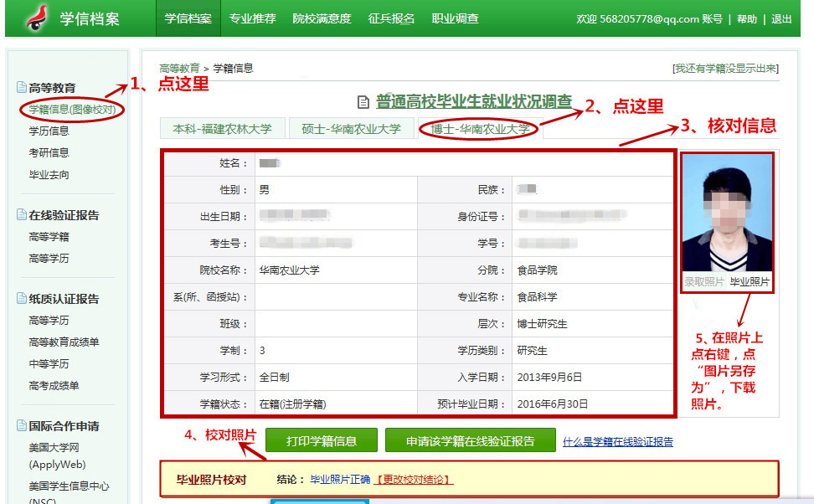This screenshot has width=814, height=504.
Task: Click the document icon beside 国际合作申请 heading
Action: point(21,425)
